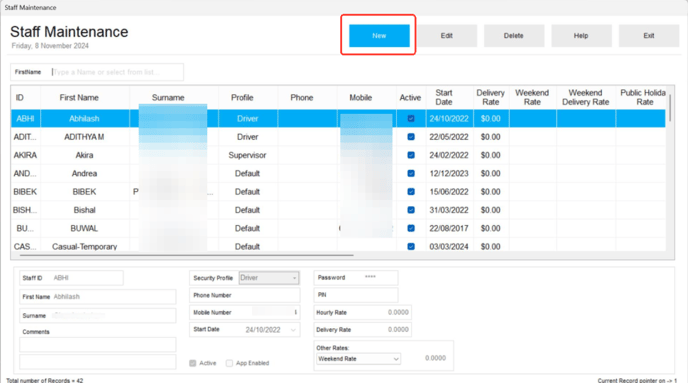This screenshot has height=383, width=688.
Task: Select the Bishal staff row
Action: click(338, 210)
